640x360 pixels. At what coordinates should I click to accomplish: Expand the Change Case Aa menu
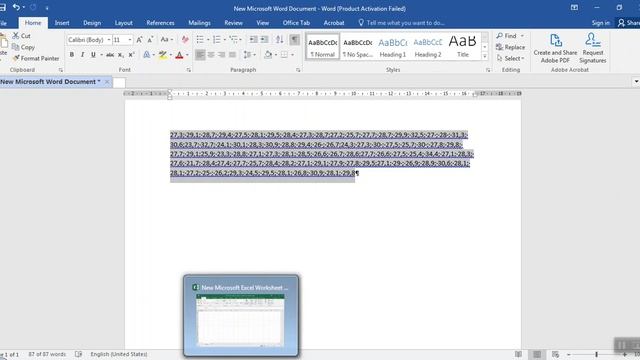click(x=167, y=40)
